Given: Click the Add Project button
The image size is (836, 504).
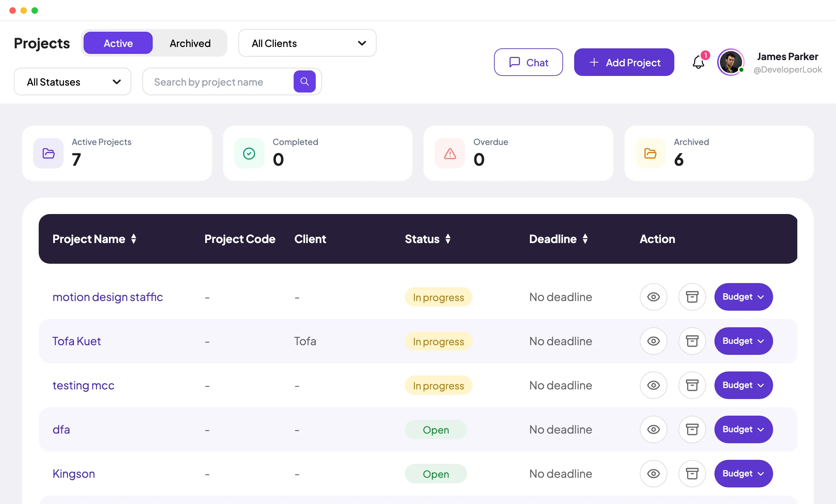Looking at the screenshot, I should point(624,62).
